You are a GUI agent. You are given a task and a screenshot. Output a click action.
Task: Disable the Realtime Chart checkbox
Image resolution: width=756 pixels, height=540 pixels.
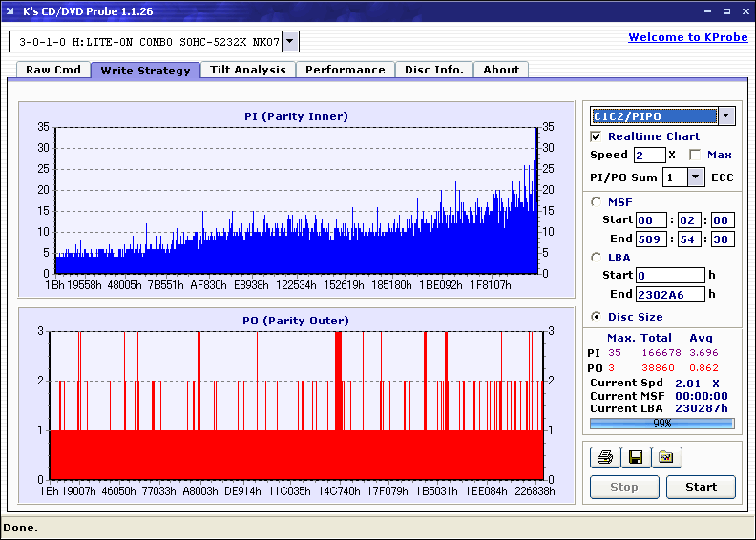click(597, 136)
